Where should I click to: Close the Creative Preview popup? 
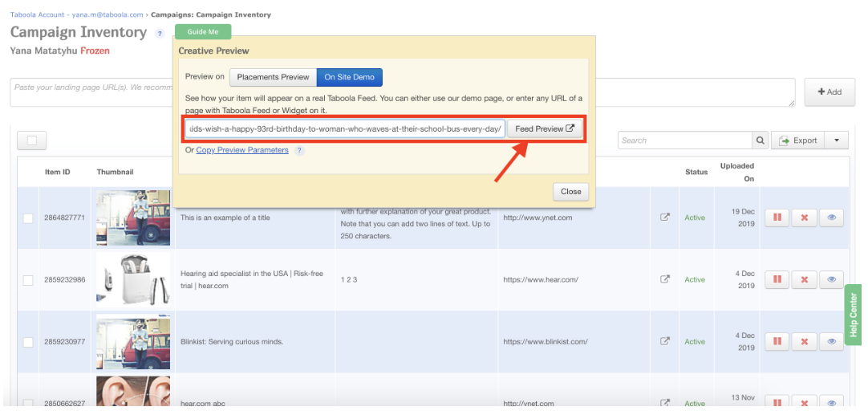570,192
